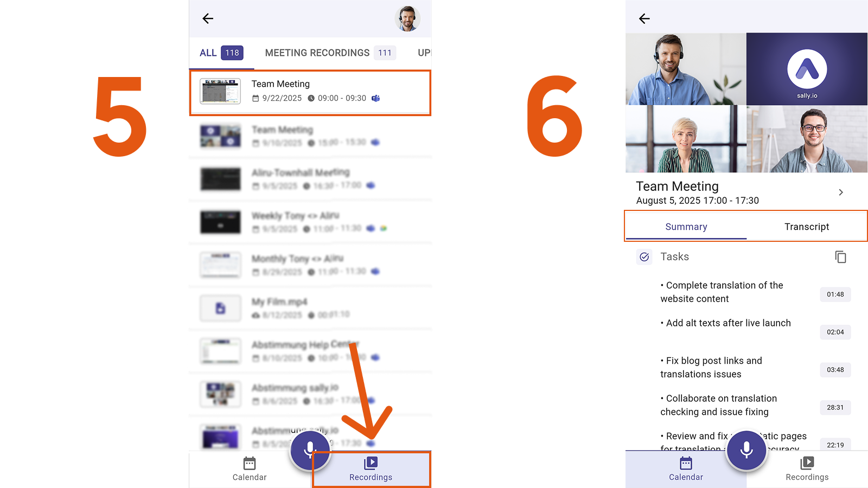The width and height of the screenshot is (868, 488).
Task: Open Calendar in left screen bottom bar
Action: click(250, 469)
